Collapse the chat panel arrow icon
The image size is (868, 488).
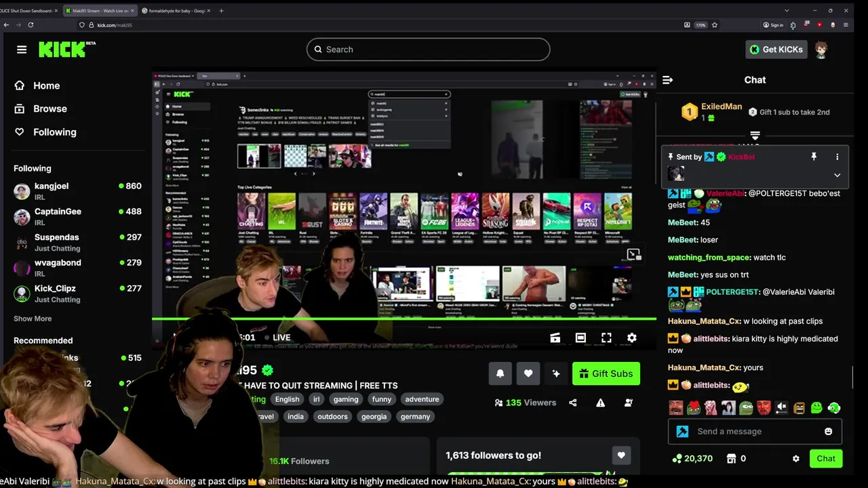667,80
